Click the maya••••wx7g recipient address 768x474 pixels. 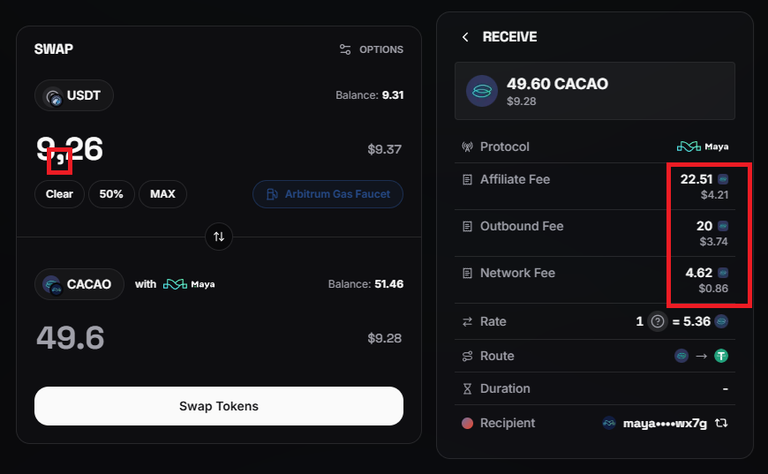coord(665,423)
